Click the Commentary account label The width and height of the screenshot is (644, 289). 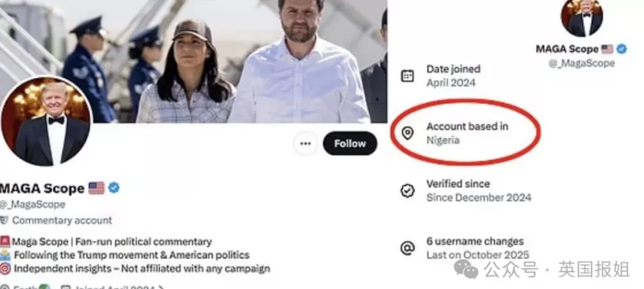(62, 220)
